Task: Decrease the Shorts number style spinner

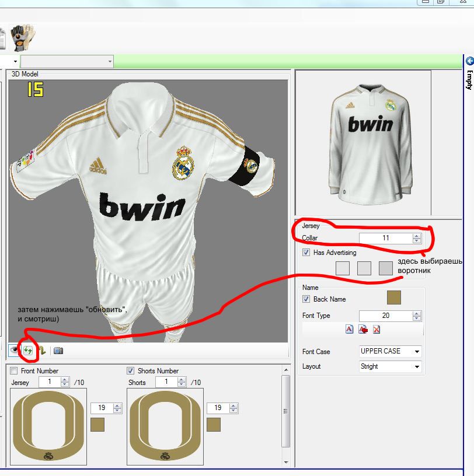Action: point(182,384)
